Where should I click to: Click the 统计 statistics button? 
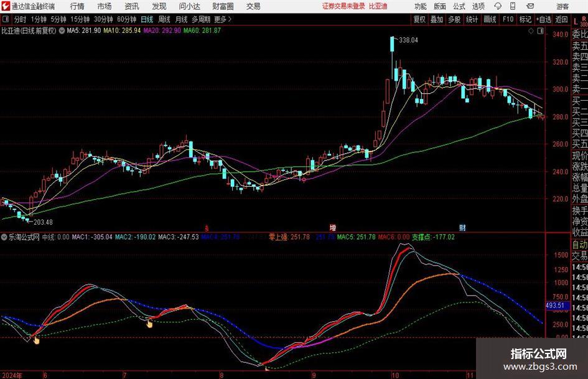[x=472, y=19]
